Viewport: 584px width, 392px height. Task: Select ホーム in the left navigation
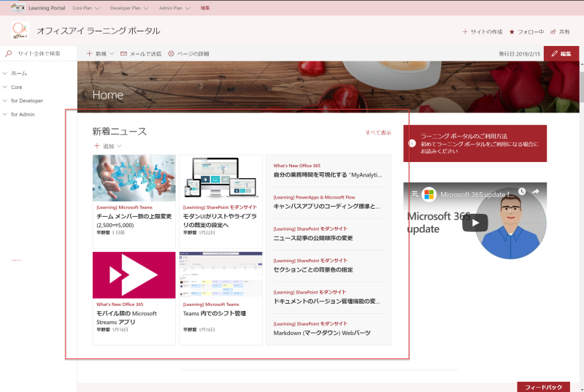(x=19, y=73)
